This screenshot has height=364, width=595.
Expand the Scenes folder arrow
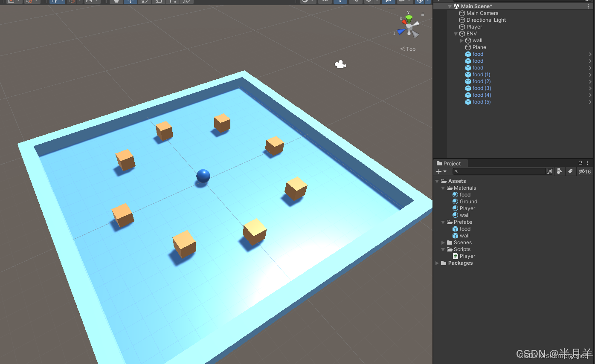pos(443,243)
